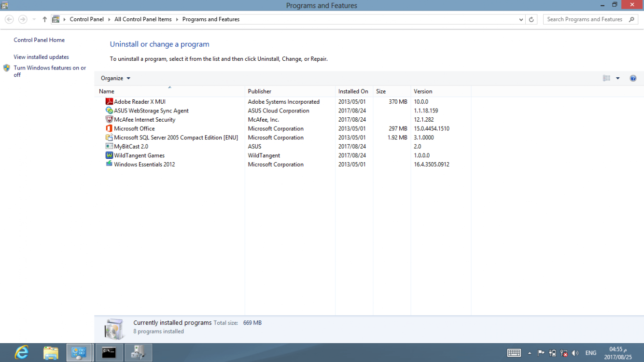Image resolution: width=644 pixels, height=362 pixels.
Task: Click the Control Panel taskbar icon
Action: pyautogui.click(x=79, y=353)
